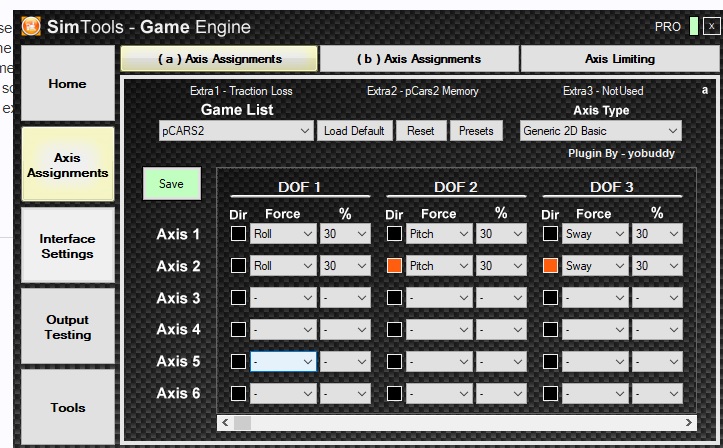The height and width of the screenshot is (448, 723).
Task: Click the horizontal scrollbar right arrow
Action: point(688,423)
